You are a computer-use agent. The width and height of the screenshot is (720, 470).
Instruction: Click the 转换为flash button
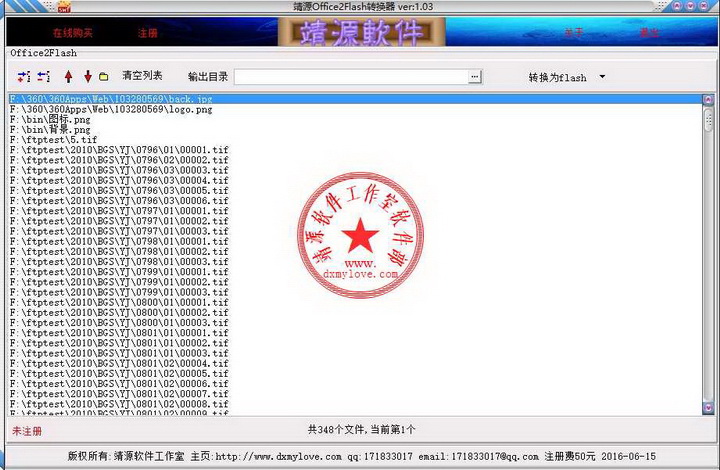click(x=557, y=77)
